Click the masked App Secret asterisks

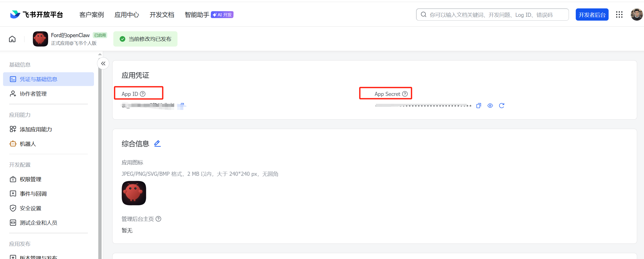pyautogui.click(x=423, y=106)
